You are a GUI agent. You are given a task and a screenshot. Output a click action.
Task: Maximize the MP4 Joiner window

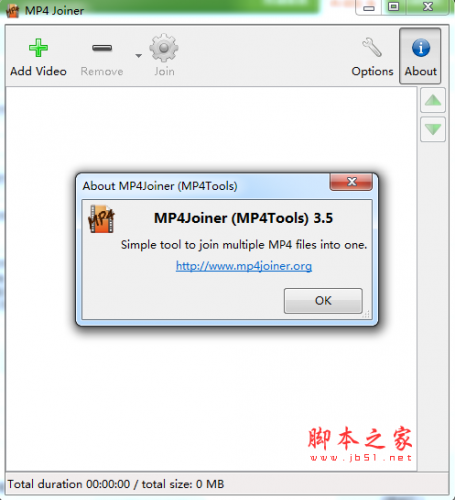(x=394, y=7)
